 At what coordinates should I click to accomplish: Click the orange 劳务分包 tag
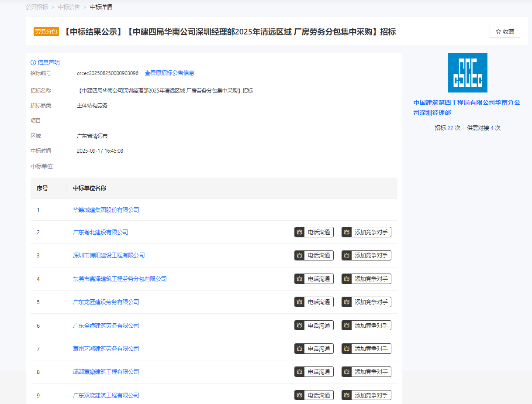46,31
